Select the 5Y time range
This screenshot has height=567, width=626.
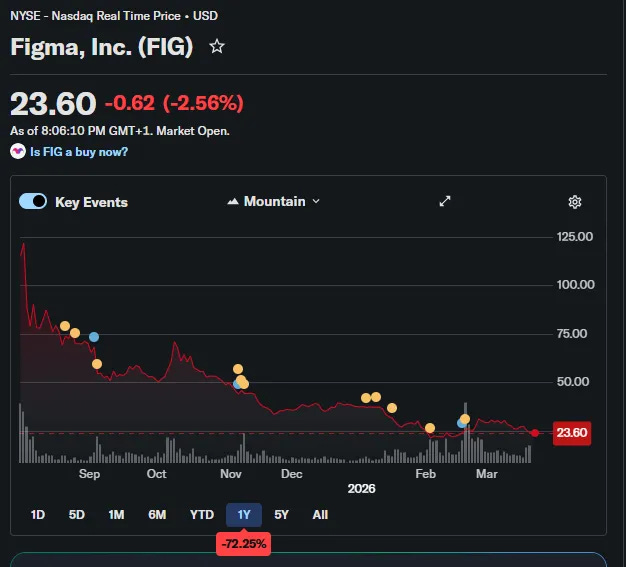[281, 515]
